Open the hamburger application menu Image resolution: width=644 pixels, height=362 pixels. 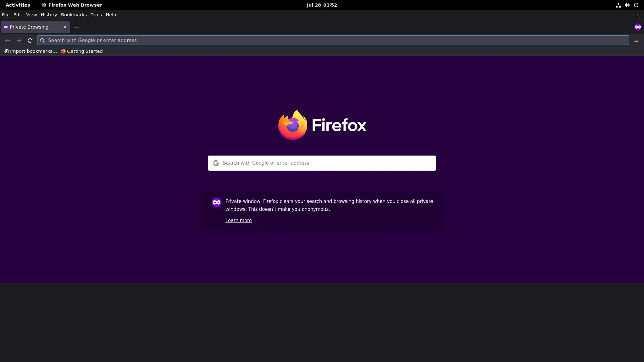(x=636, y=40)
